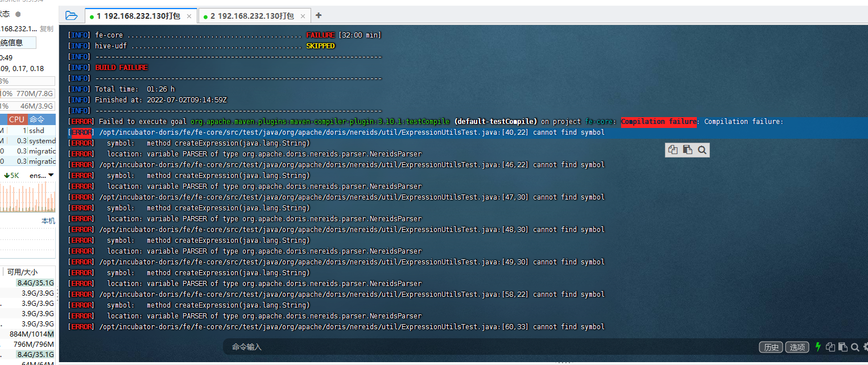868x365 pixels.
Task: Select the 884M/1014M disk row
Action: (28, 334)
